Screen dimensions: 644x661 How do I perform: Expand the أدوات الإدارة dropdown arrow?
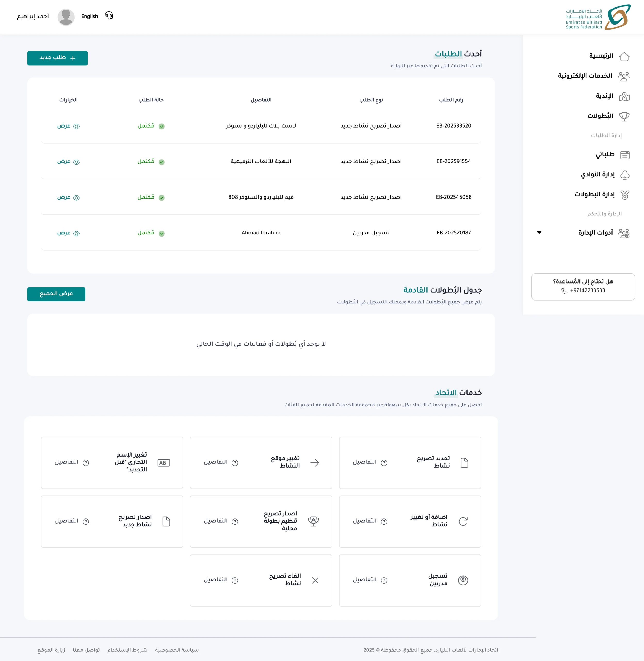coord(539,233)
